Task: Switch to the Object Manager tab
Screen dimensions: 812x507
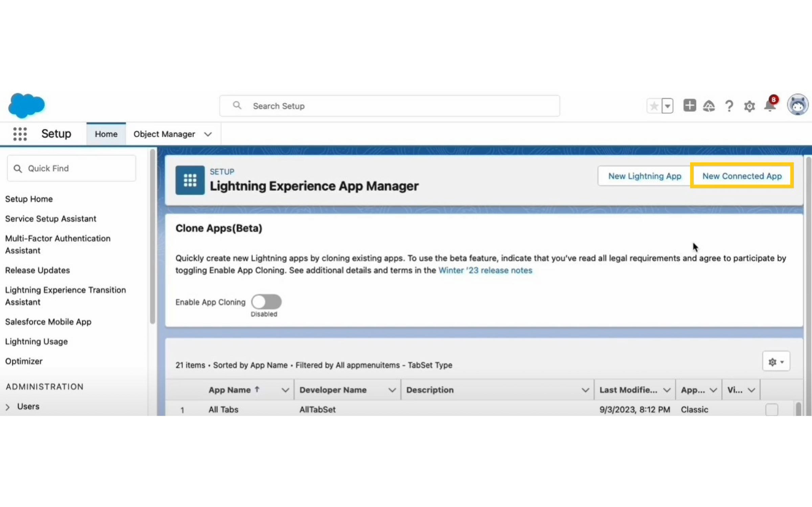Action: [164, 134]
